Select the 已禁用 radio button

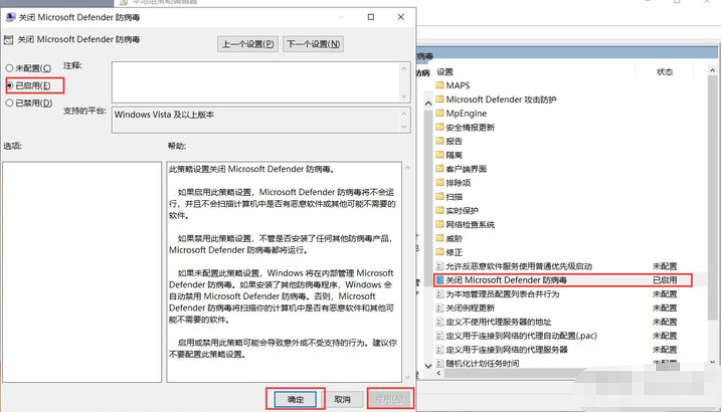click(11, 102)
